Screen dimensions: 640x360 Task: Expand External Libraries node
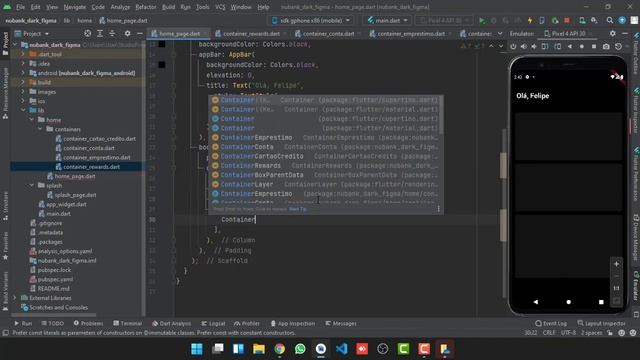[x=15, y=298]
